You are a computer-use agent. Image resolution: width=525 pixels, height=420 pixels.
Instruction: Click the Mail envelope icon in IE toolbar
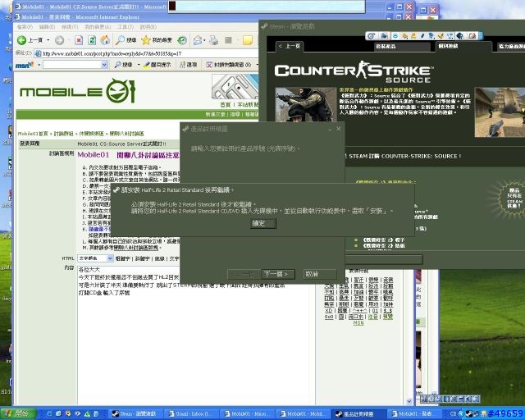pyautogui.click(x=198, y=40)
